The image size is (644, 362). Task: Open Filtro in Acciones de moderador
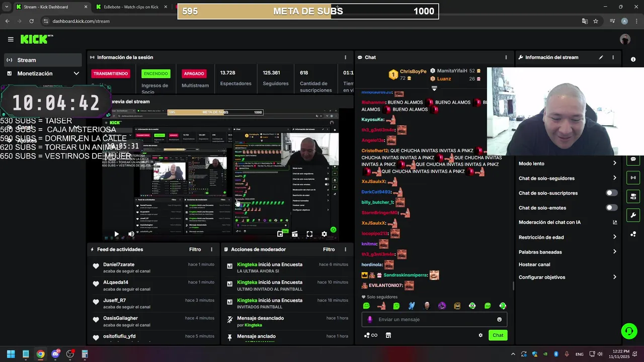point(329,249)
